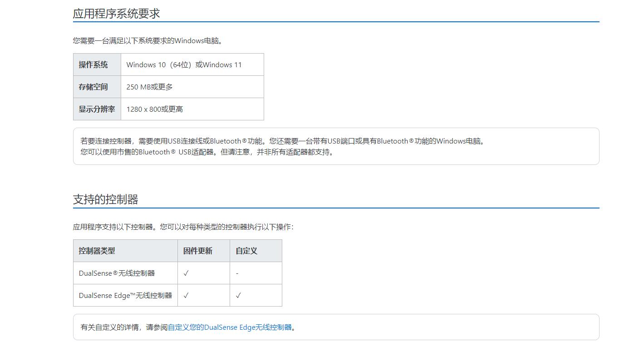Select the 操作系统 row header cell
Viewport: 644px width, 352px height.
[97, 64]
